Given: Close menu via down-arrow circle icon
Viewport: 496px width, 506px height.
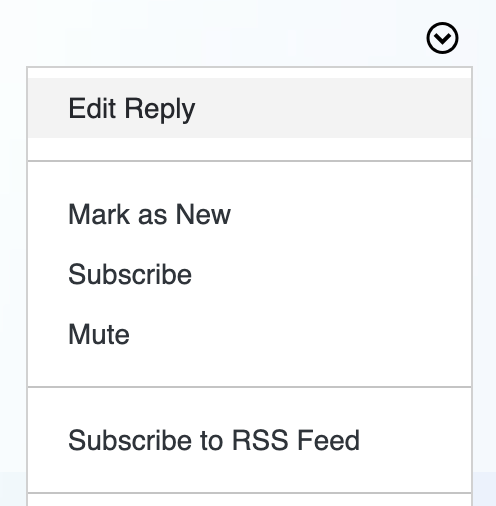Looking at the screenshot, I should (442, 38).
